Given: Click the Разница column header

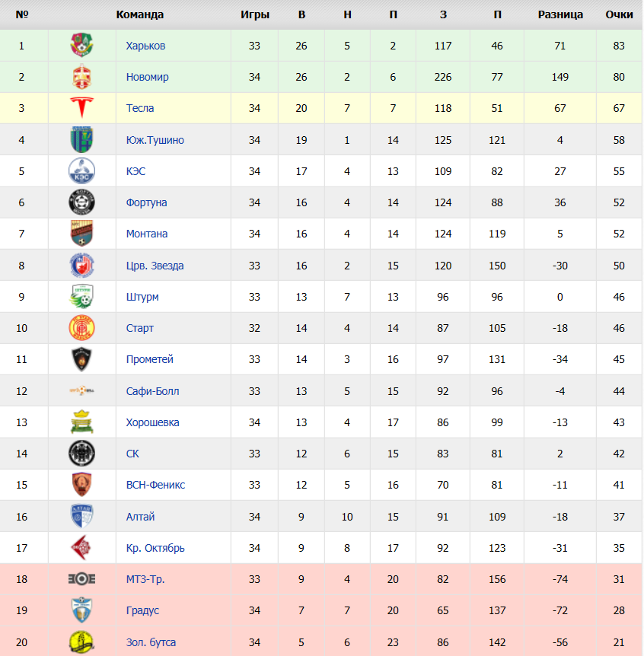Looking at the screenshot, I should pyautogui.click(x=560, y=14).
